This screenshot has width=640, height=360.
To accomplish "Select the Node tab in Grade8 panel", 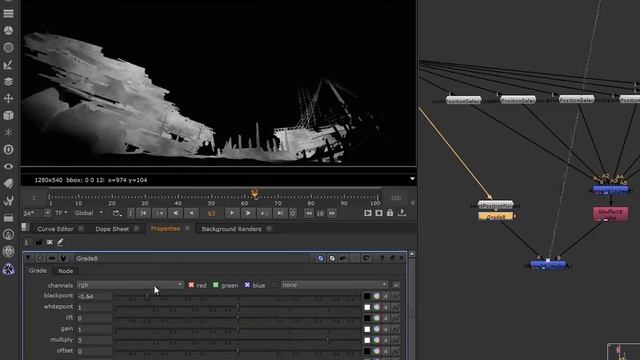I will (65, 271).
